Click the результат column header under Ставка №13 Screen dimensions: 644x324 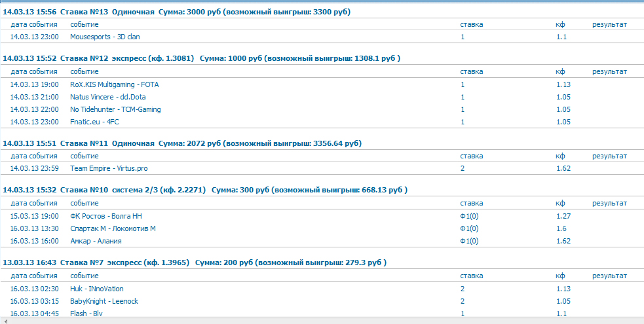point(609,24)
